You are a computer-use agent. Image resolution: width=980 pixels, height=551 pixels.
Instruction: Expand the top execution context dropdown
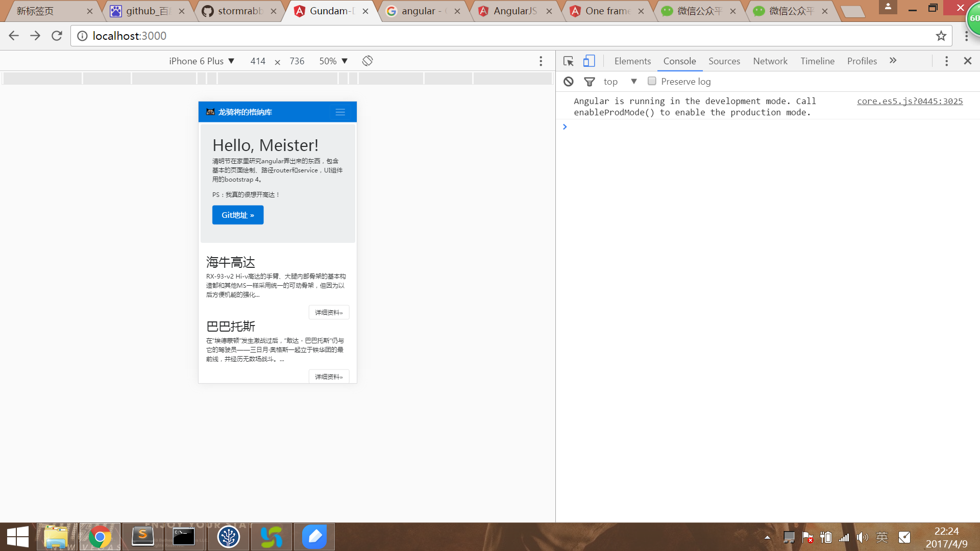(620, 82)
